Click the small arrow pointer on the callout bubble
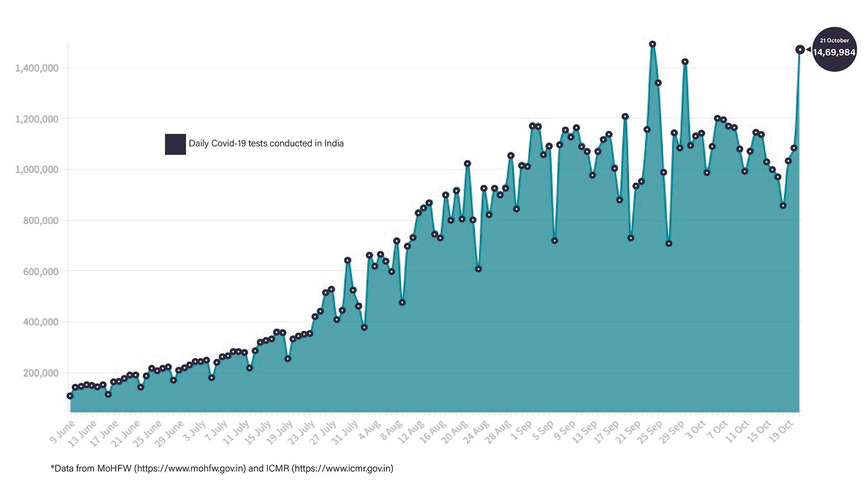This screenshot has width=868, height=488. tap(808, 50)
